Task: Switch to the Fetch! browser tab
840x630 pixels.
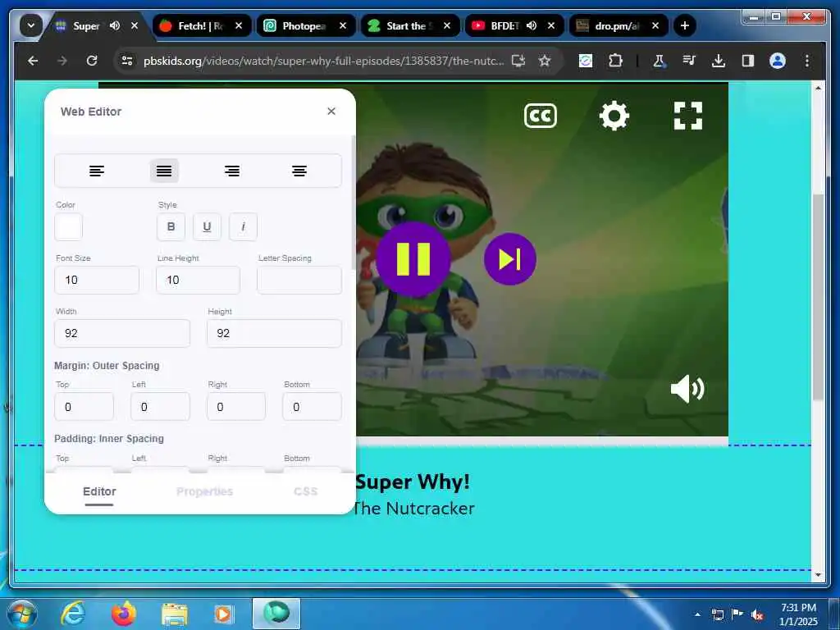Action: tap(202, 25)
